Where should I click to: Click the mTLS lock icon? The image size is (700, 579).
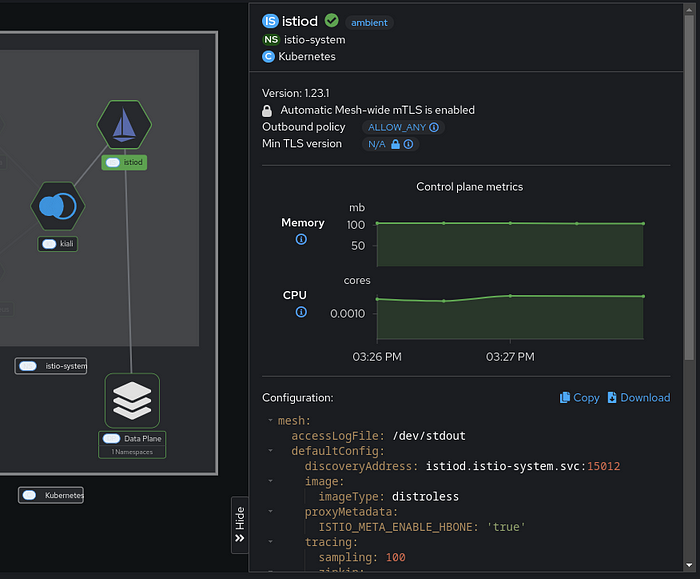pyautogui.click(x=267, y=110)
